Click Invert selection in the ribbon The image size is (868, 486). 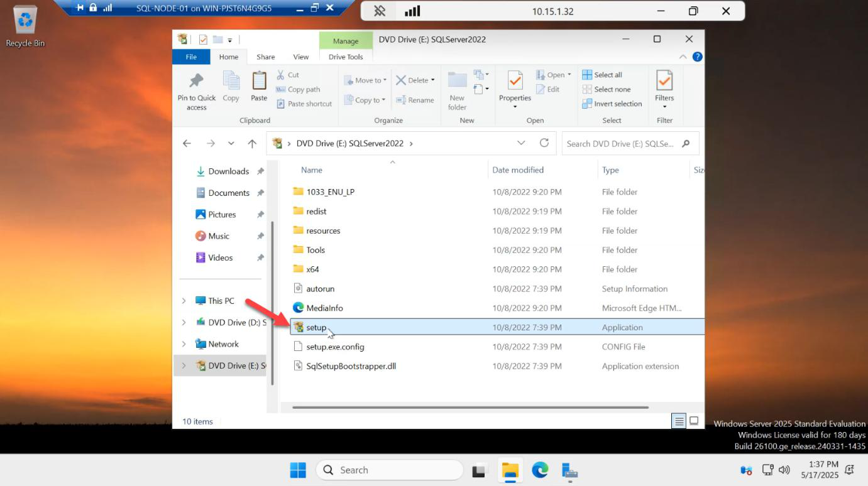tap(612, 104)
